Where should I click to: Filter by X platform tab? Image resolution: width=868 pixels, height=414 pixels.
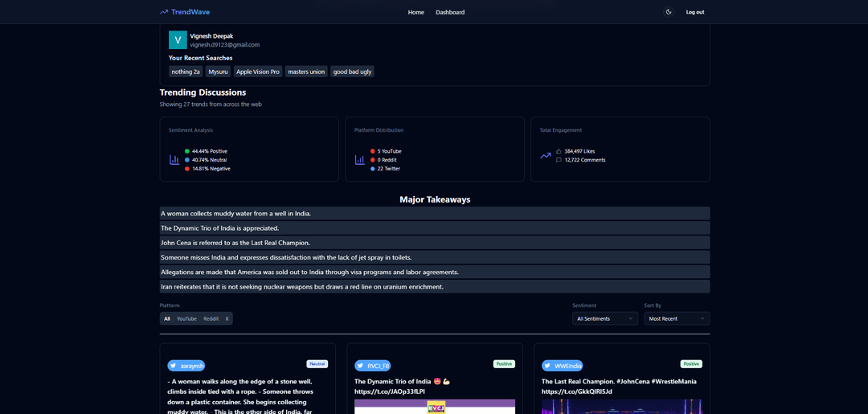coord(227,319)
